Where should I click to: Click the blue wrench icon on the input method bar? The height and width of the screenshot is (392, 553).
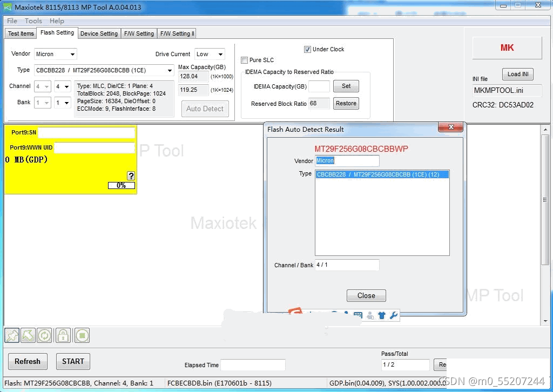394,315
